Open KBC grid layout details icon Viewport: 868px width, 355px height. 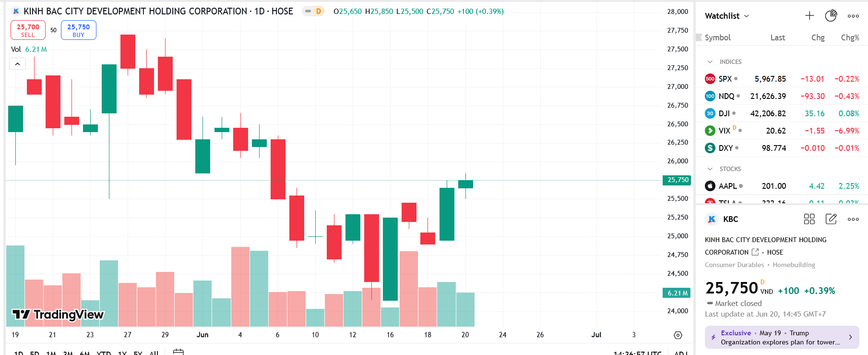(x=809, y=219)
